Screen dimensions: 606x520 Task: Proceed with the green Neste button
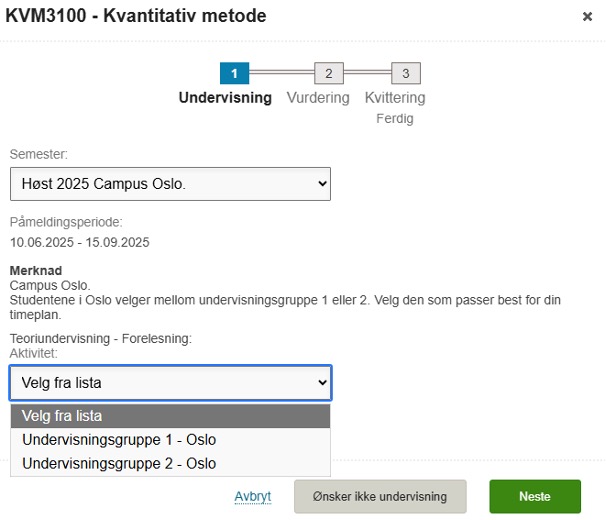[x=535, y=496]
